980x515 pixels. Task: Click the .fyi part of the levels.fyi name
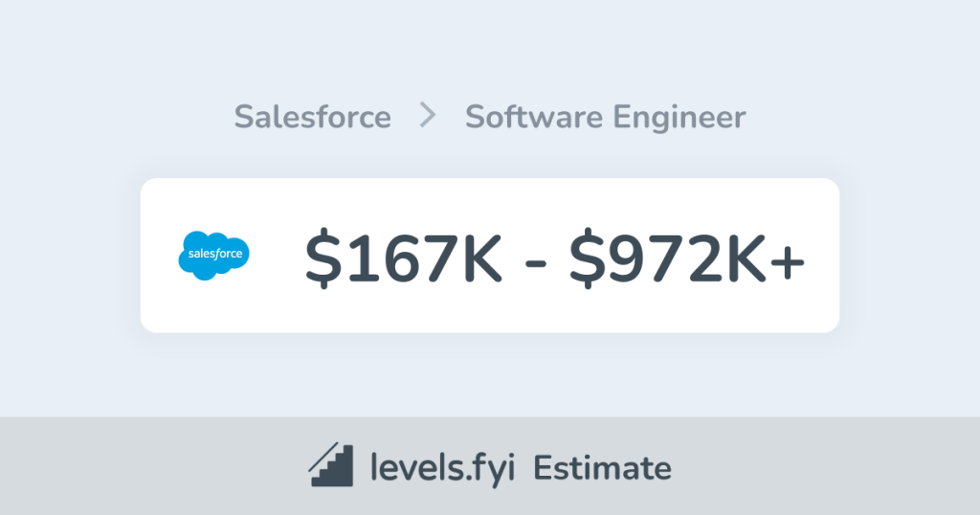[x=490, y=468]
